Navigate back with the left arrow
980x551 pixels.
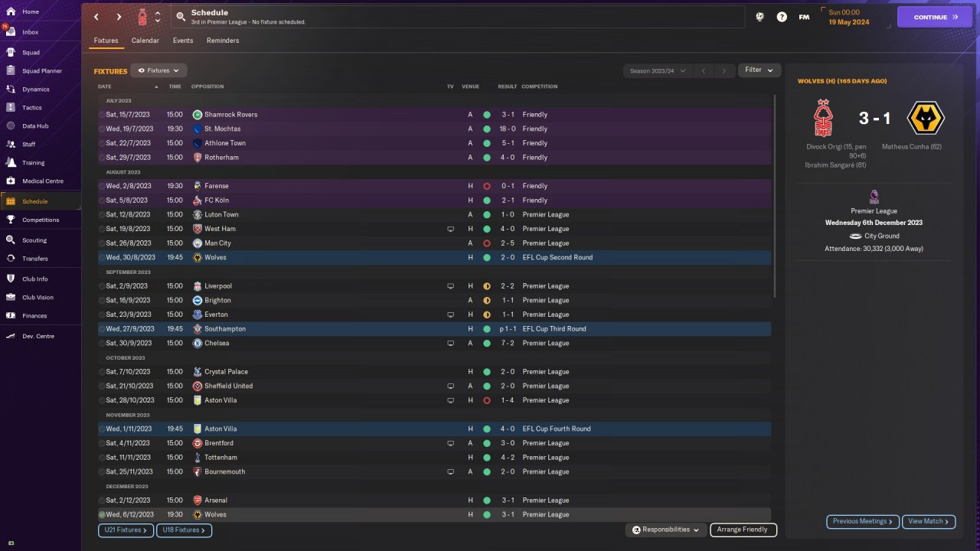(96, 17)
